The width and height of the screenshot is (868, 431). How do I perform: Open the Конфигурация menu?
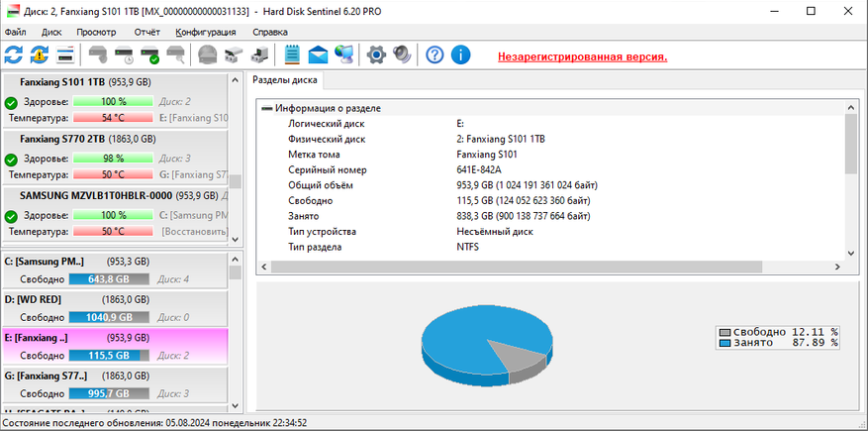pos(206,32)
